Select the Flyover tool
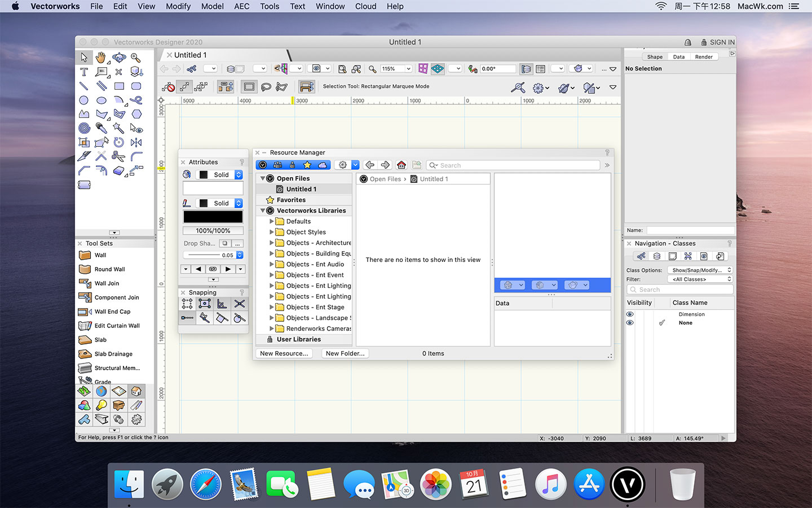 (x=119, y=58)
